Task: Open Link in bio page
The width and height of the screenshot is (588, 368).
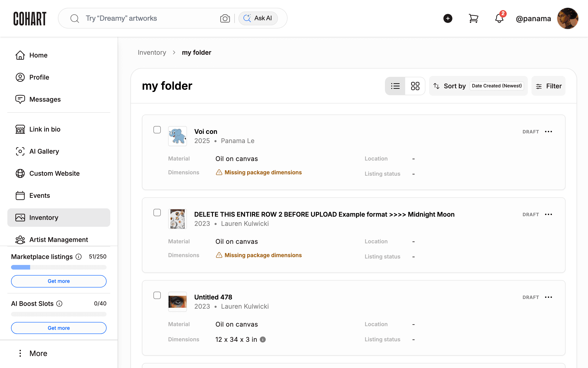Action: click(x=59, y=129)
